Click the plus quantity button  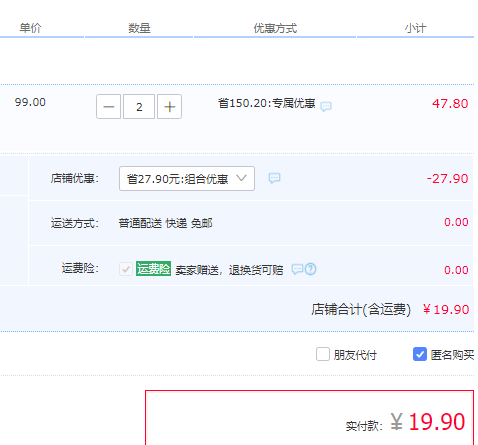point(169,107)
